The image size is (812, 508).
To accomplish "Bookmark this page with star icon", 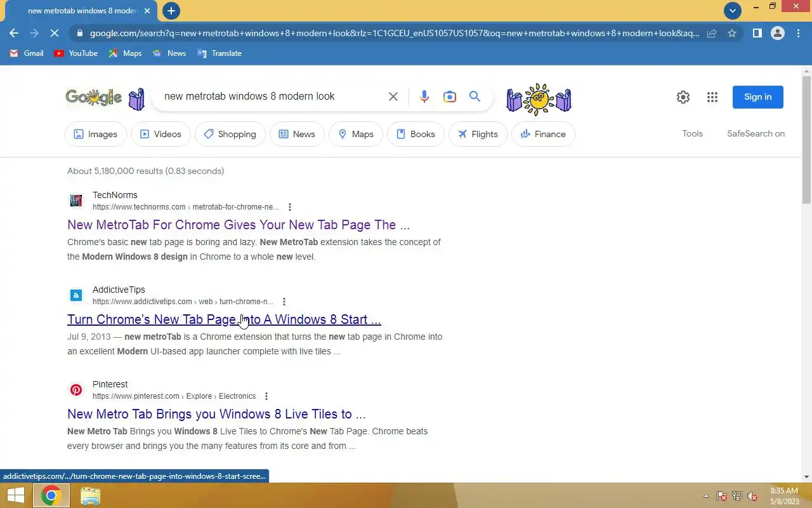I will click(732, 33).
